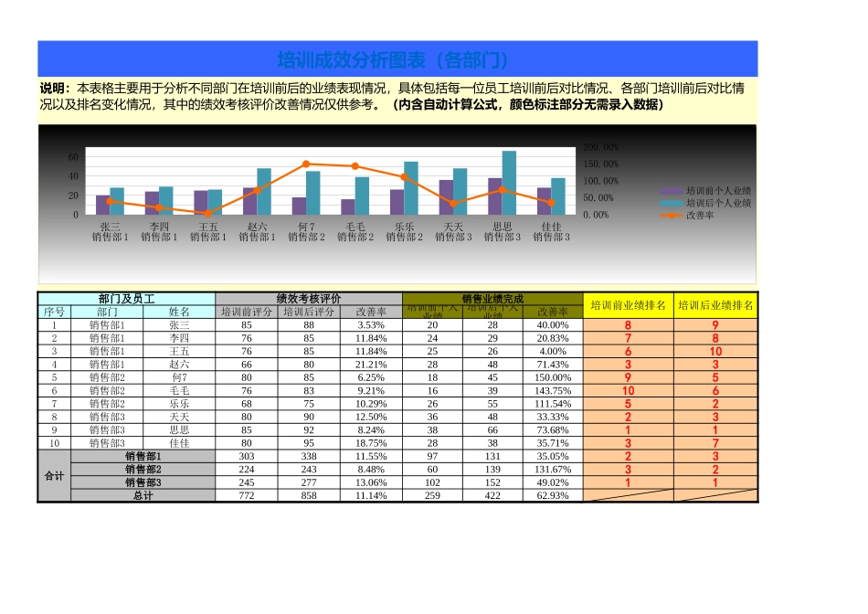Click 张三 in the table's 姓名 column
The width and height of the screenshot is (868, 614).
179,325
